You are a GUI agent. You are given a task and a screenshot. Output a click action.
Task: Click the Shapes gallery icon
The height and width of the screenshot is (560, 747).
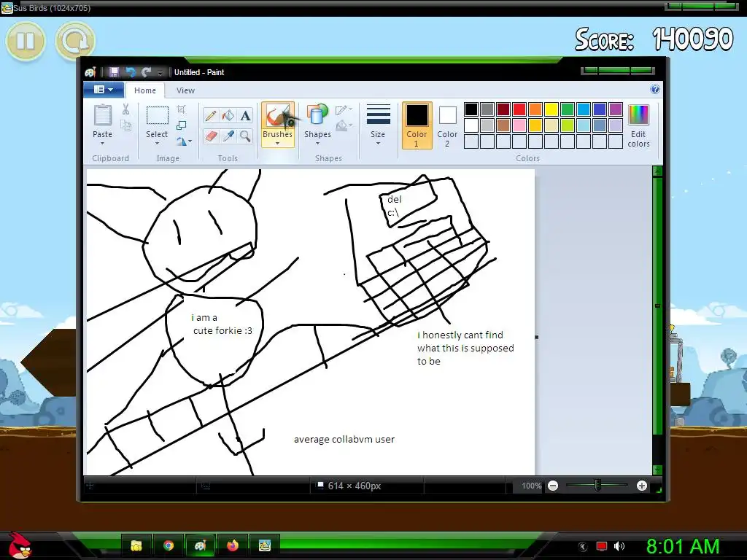tap(317, 116)
